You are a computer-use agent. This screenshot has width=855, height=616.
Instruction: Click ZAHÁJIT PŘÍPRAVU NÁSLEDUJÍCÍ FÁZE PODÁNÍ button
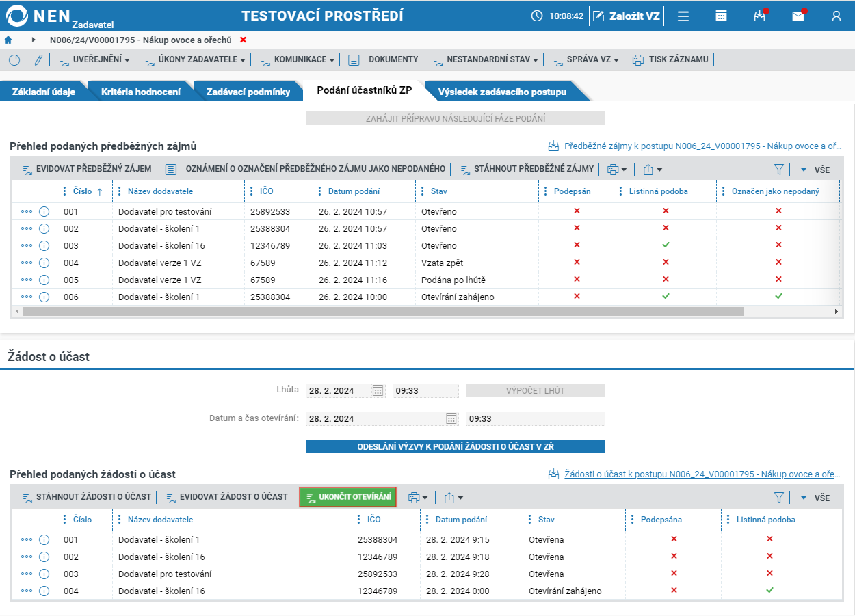pyautogui.click(x=456, y=118)
